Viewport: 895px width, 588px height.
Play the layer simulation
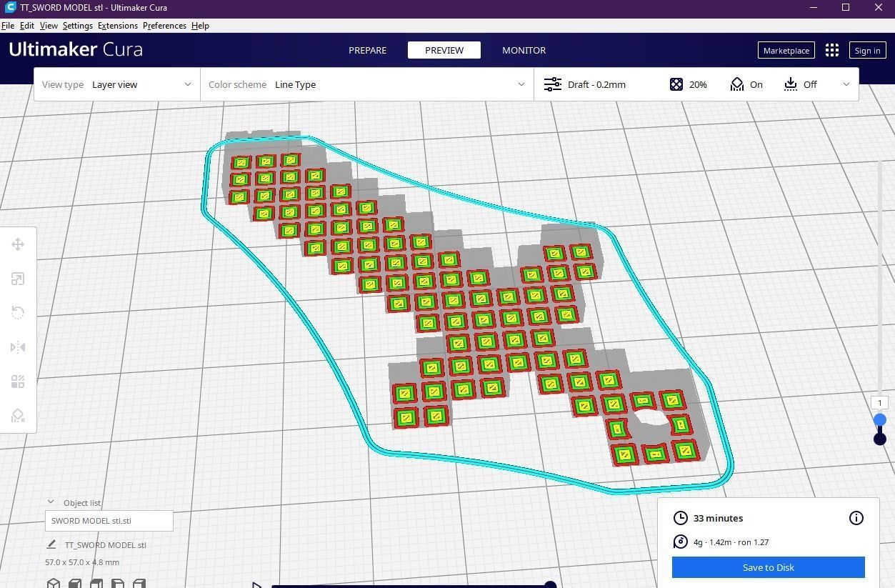click(256, 585)
